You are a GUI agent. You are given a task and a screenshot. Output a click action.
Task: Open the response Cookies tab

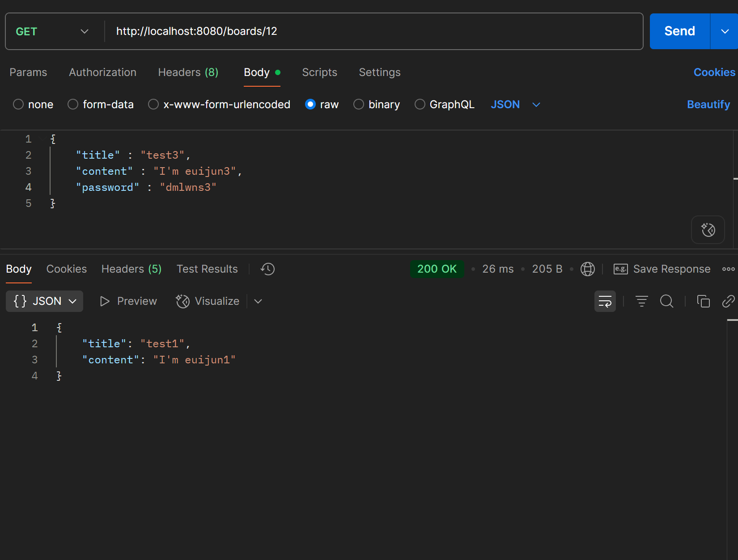click(67, 269)
